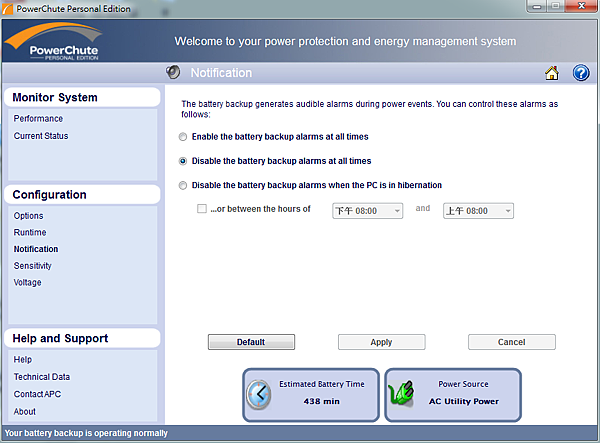
Task: Click Contact APC link
Action: coord(37,394)
